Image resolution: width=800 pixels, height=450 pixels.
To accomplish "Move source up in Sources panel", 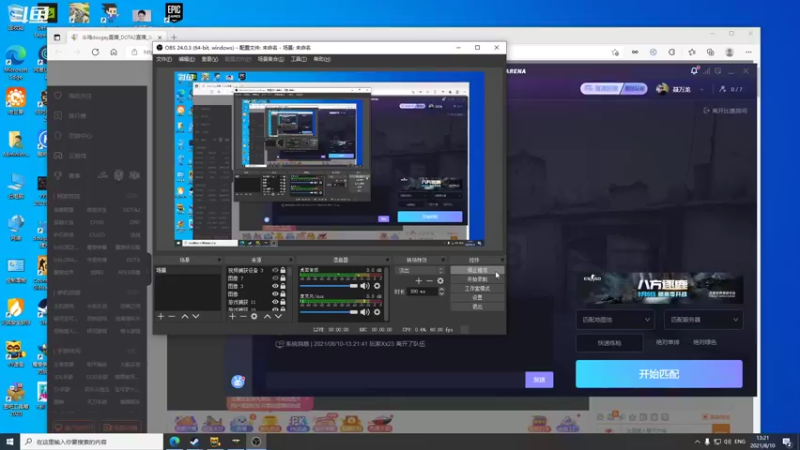I will click(267, 317).
